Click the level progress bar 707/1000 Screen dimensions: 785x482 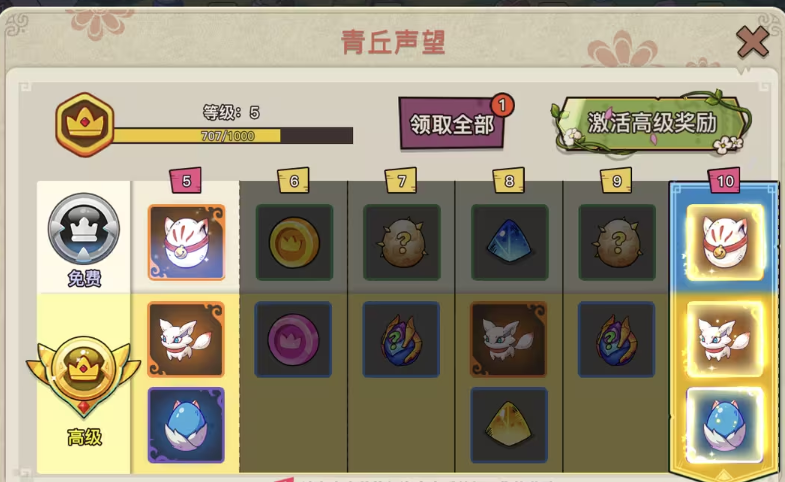point(233,136)
